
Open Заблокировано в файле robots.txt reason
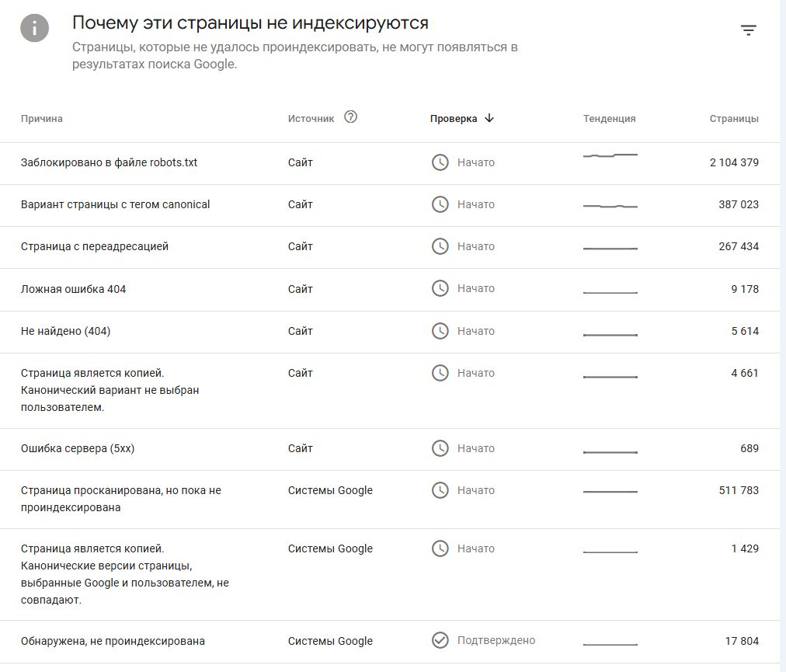[x=109, y=162]
